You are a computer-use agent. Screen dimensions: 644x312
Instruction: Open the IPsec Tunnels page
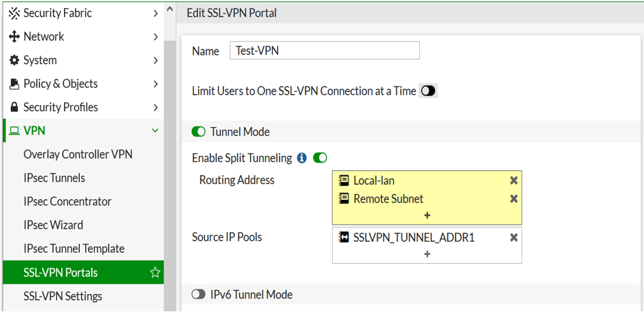pos(54,178)
